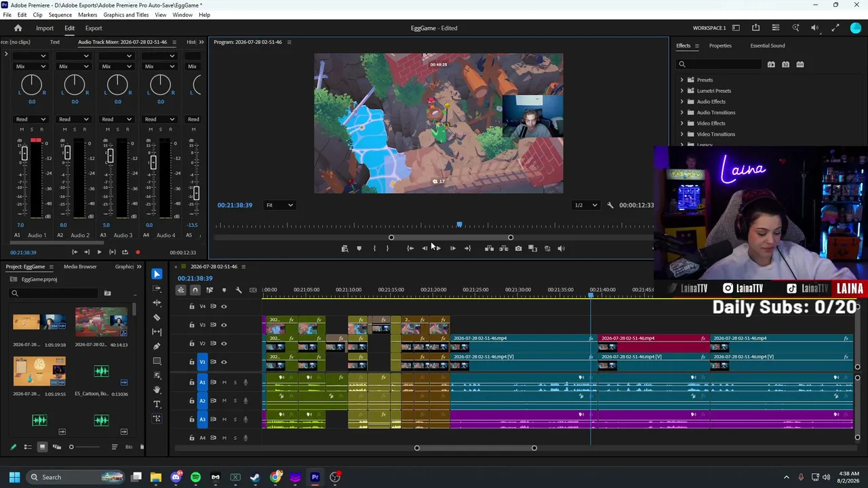Select the Hand tool
Viewport: 868px width, 488px height.
[157, 390]
